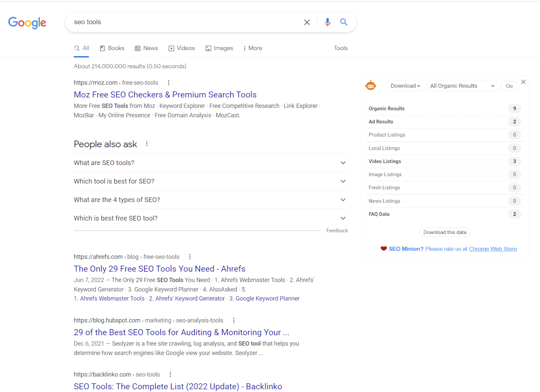Open the options menu beside blog.hubspot.com result

click(234, 320)
